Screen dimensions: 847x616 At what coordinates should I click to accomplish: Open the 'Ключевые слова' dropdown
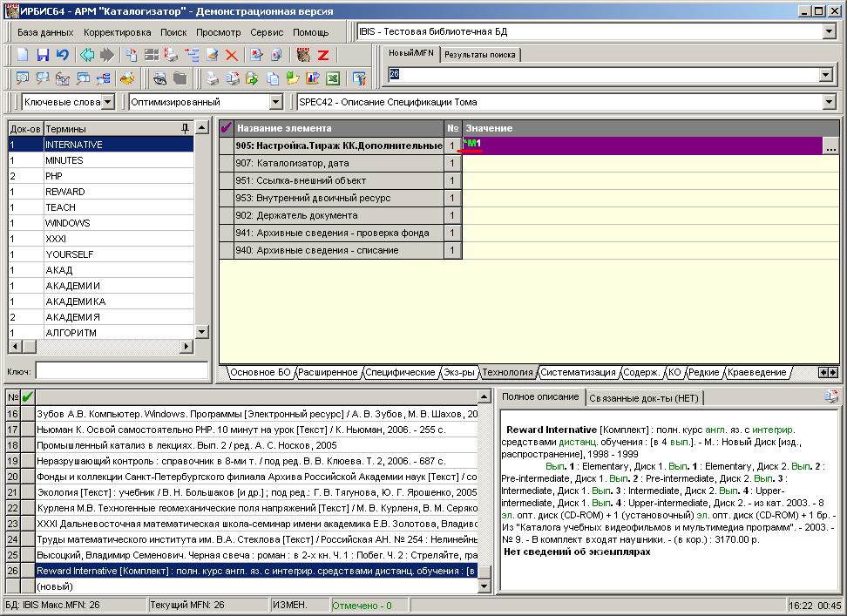pos(107,102)
